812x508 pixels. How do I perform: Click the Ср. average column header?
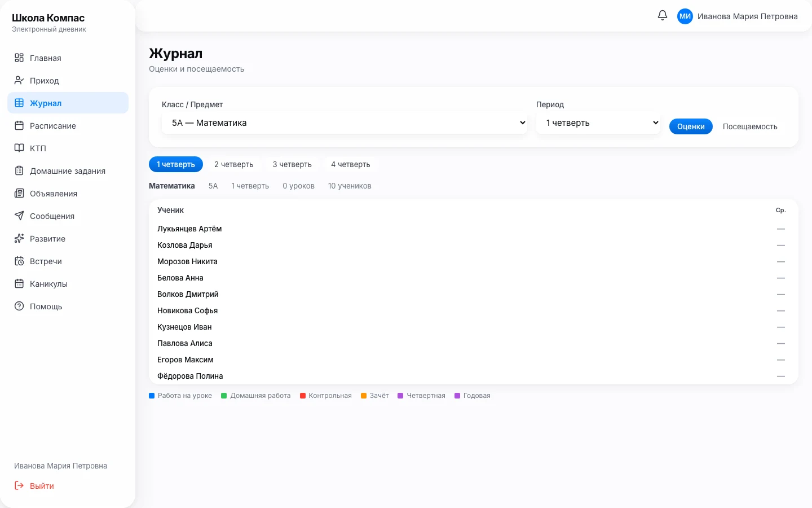781,210
